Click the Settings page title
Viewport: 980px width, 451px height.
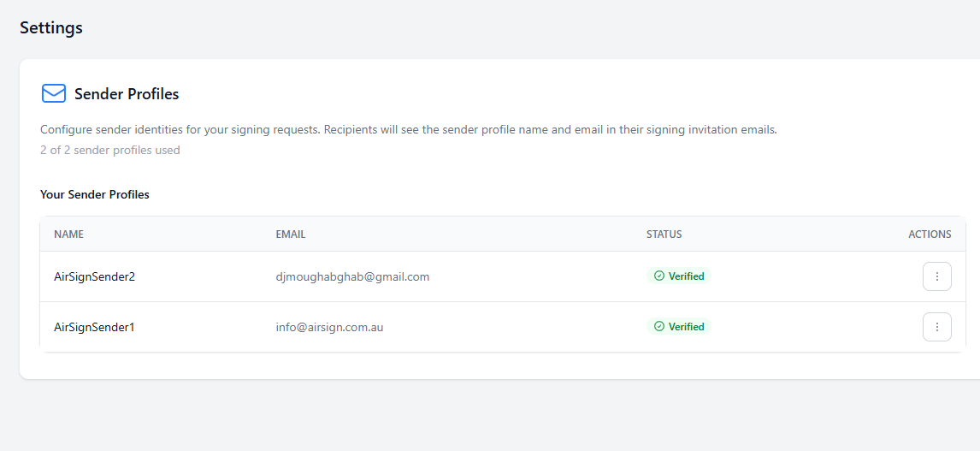(51, 27)
